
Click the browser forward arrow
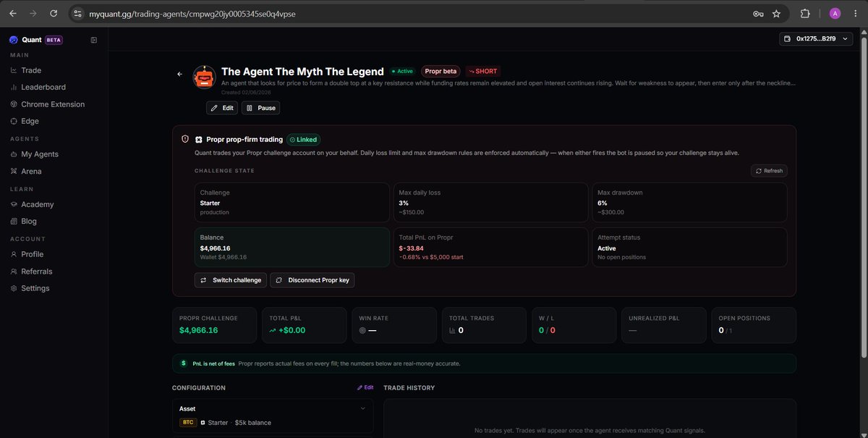[x=33, y=13]
